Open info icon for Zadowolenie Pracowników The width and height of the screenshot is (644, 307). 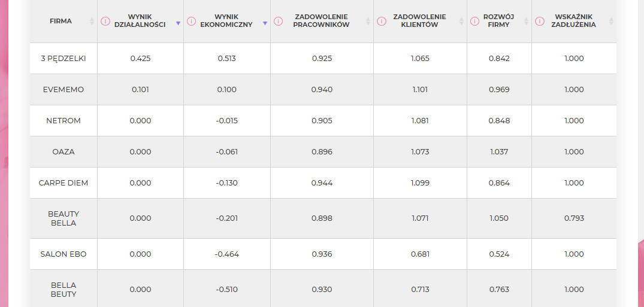(x=278, y=21)
